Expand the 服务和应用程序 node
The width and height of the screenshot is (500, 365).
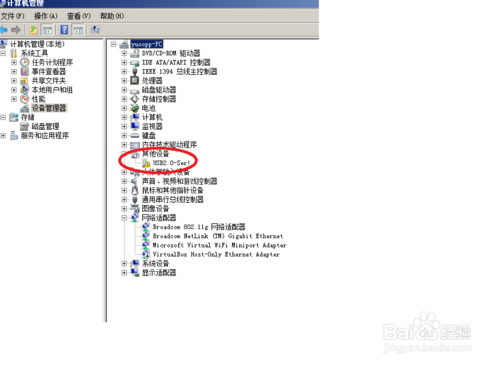click(x=3, y=136)
